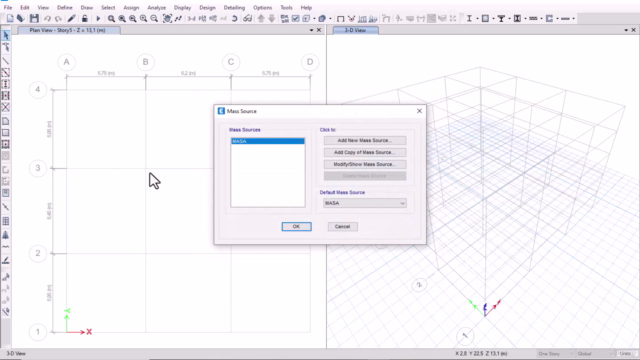Click the Redo arrow in the toolbar

tap(58, 18)
